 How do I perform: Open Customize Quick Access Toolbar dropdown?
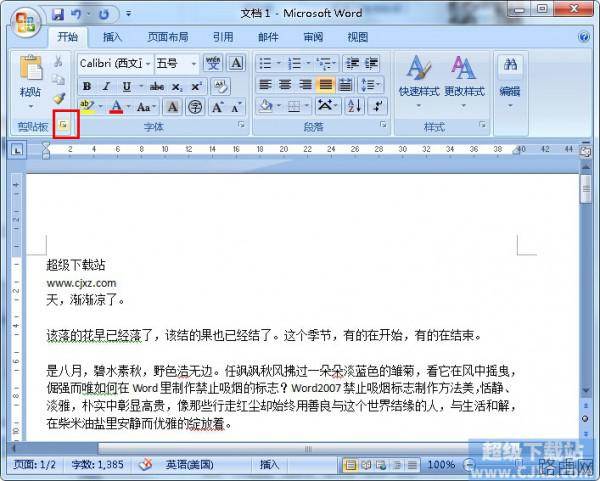coord(129,15)
